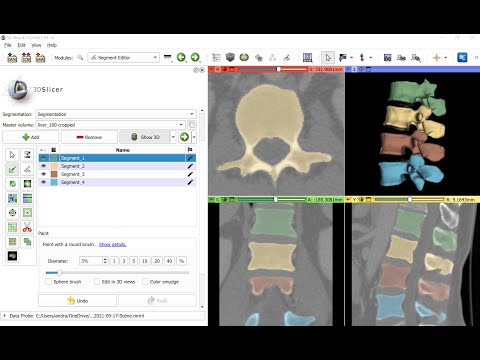This screenshot has height=360, width=480.
Task: Hide Segment_4 using its eye icon
Action: click(x=43, y=182)
